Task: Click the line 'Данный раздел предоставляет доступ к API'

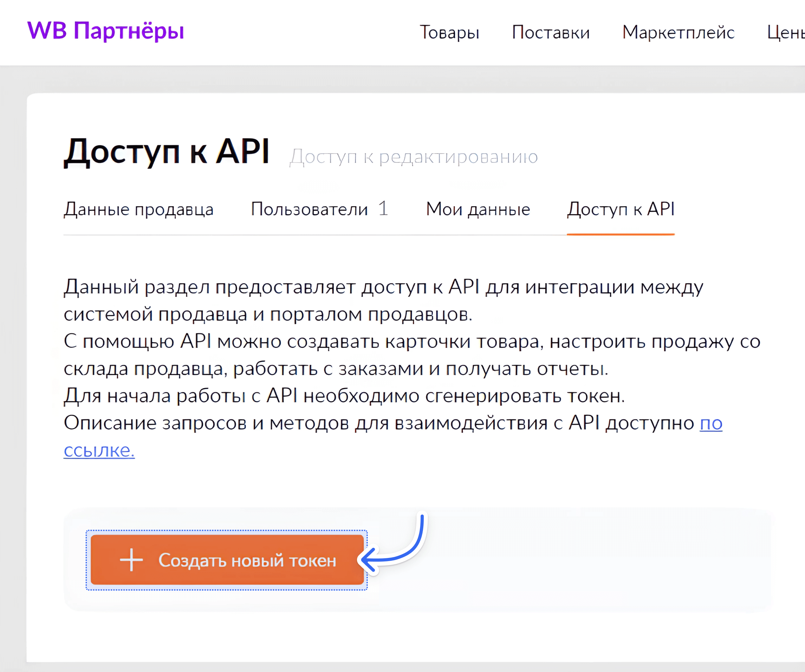Action: tap(271, 287)
